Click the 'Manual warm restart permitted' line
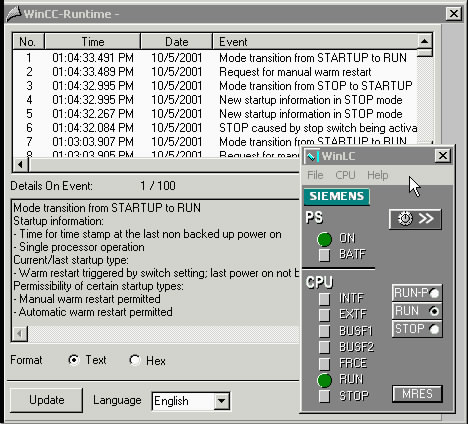 (87, 299)
